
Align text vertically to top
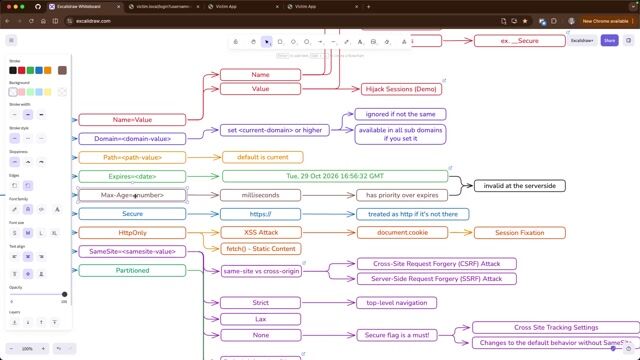14,274
